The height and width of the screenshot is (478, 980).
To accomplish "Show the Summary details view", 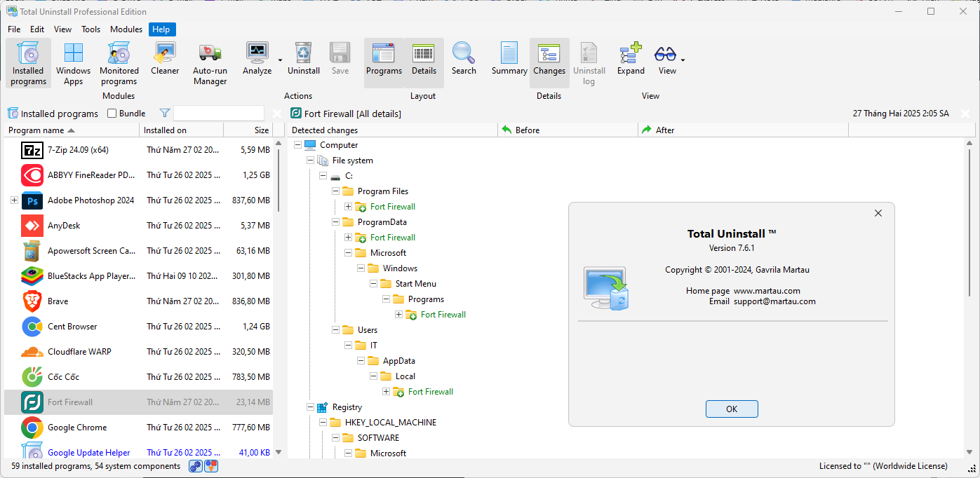I will (x=509, y=59).
